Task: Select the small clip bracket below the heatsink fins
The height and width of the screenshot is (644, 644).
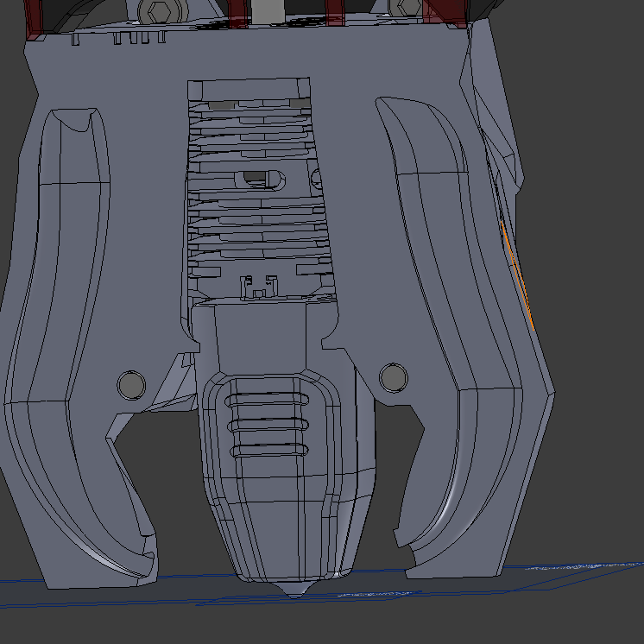Action: click(259, 287)
